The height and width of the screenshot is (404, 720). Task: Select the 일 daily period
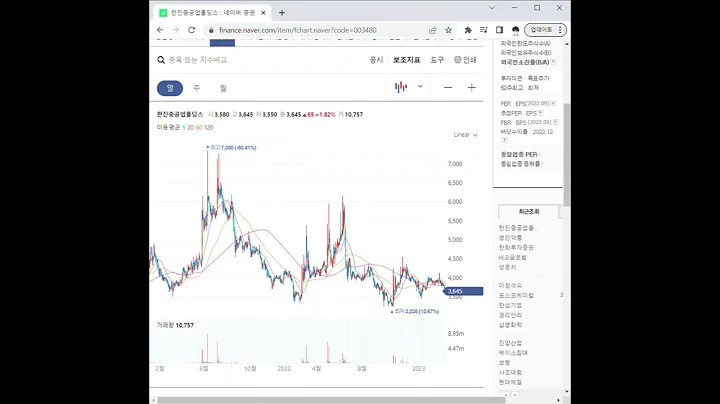(x=170, y=88)
